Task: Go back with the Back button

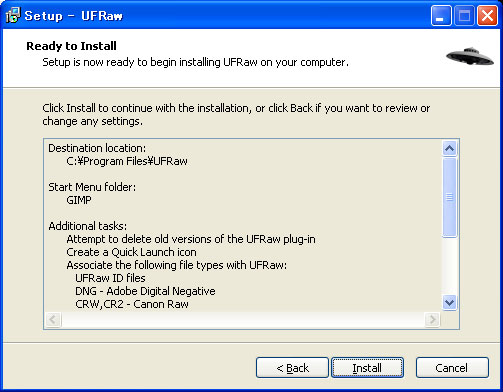Action: click(292, 368)
